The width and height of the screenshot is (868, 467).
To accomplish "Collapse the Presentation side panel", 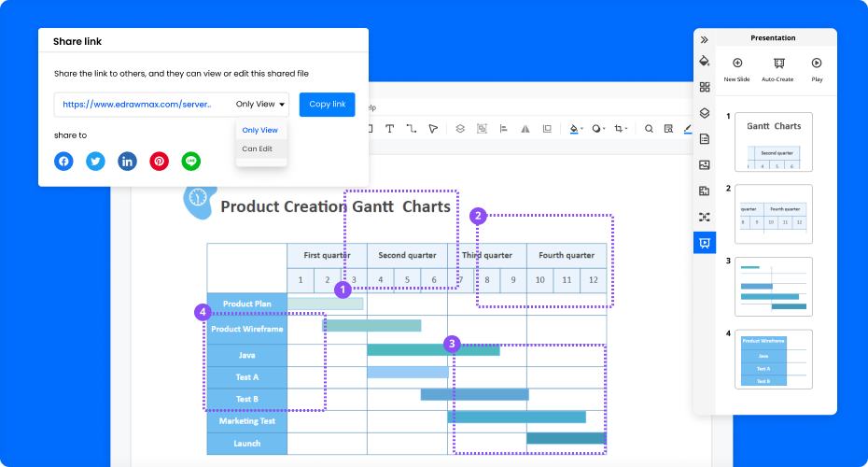I will point(705,39).
